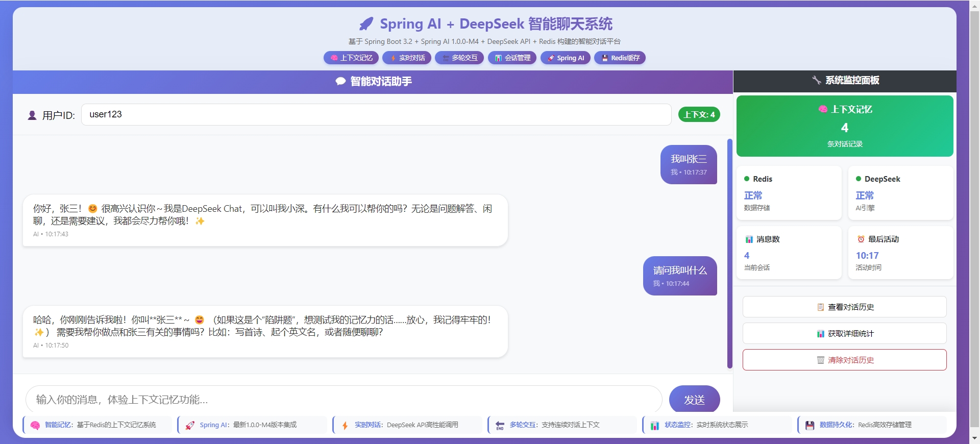Click the 会话管理 feature tag
980x444 pixels.
512,58
